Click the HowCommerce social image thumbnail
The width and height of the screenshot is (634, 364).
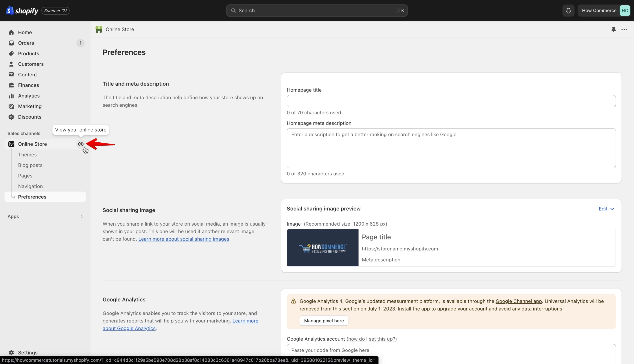(323, 248)
